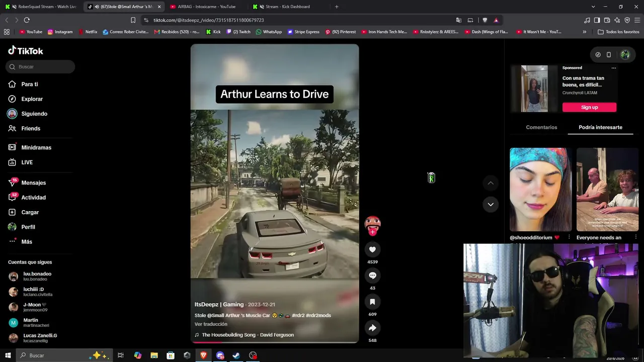Open the TikTok coins icon in header

(x=598, y=55)
